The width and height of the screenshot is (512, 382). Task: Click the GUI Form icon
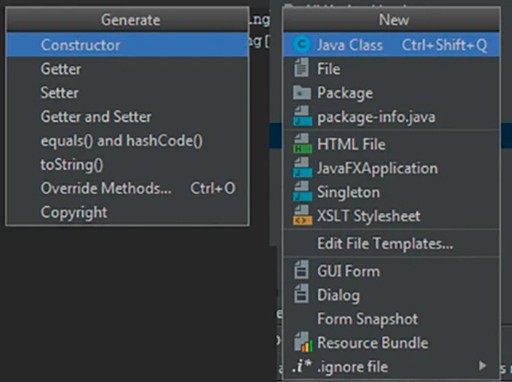[x=301, y=270]
